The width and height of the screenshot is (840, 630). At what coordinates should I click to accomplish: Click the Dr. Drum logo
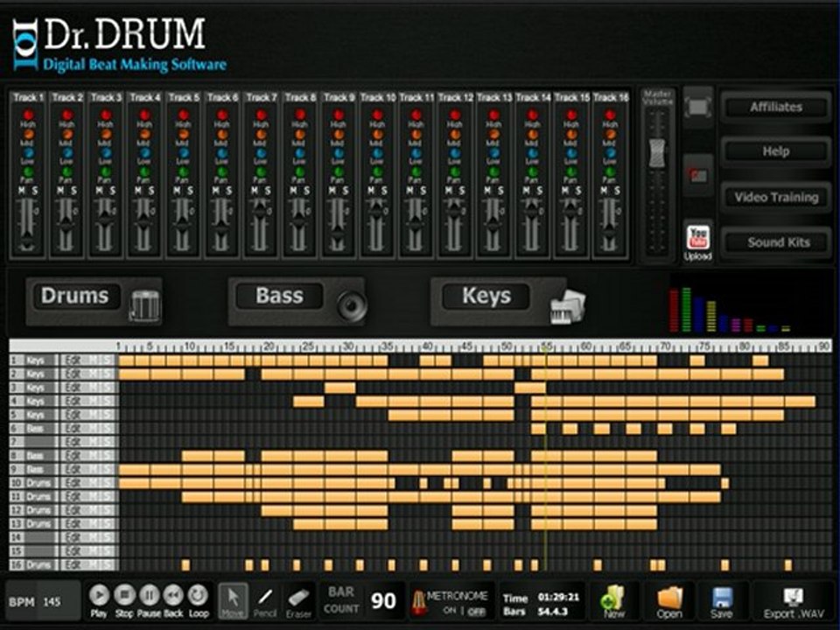tap(119, 44)
